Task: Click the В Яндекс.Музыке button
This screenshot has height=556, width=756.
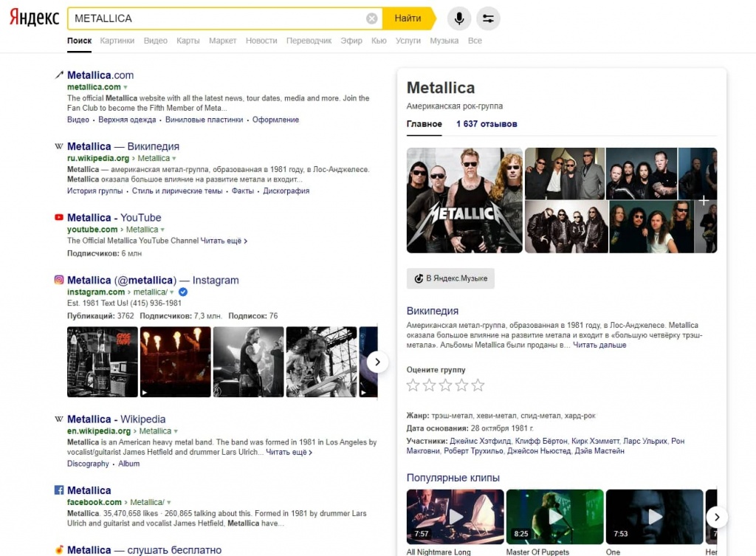Action: [x=450, y=278]
